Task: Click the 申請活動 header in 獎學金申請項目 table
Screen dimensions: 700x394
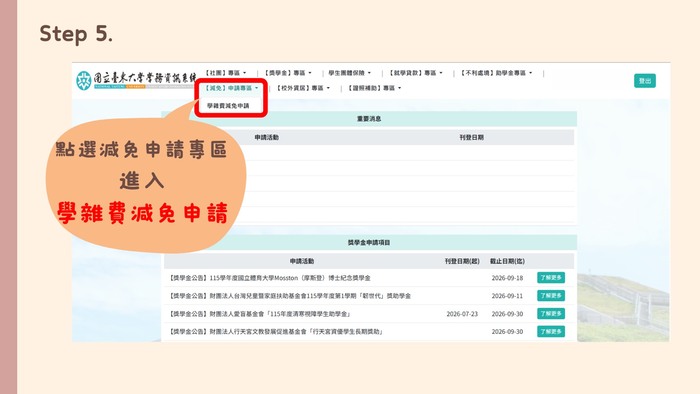Action: point(302,261)
